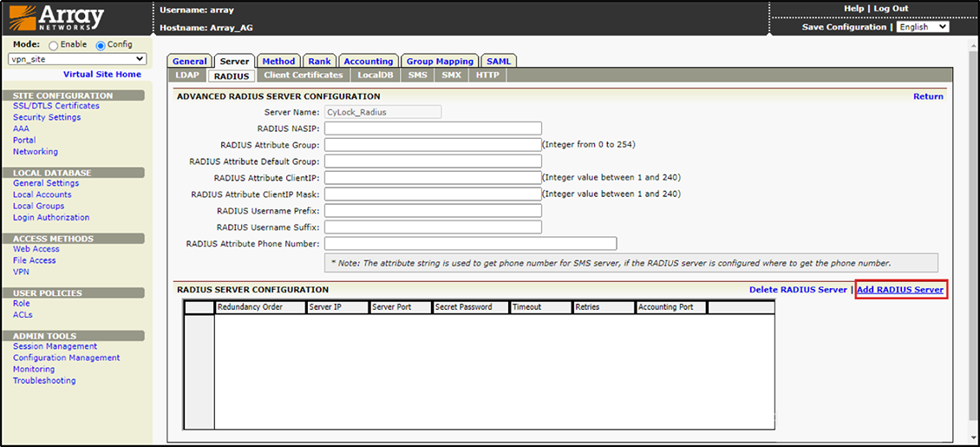Viewport: 980px width, 447px height.
Task: Click the RADIUS Attribute Phone Number field
Action: click(470, 244)
